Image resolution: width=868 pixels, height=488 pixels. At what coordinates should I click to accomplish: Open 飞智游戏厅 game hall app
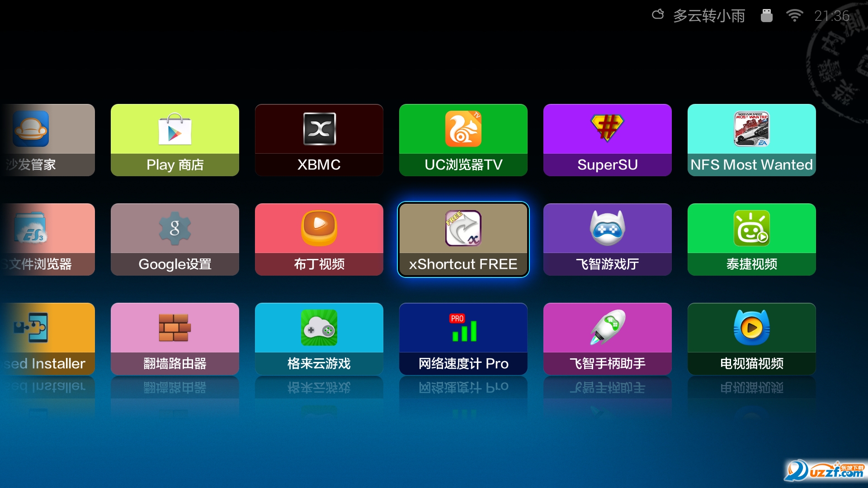point(607,239)
